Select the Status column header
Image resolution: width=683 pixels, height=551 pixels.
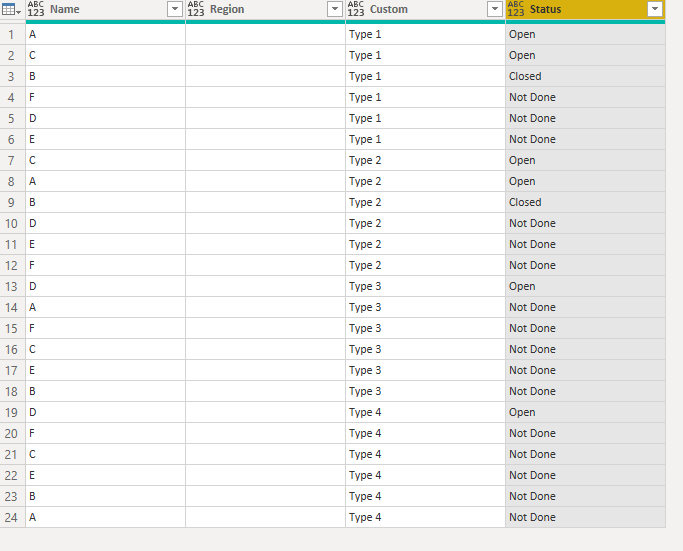585,9
